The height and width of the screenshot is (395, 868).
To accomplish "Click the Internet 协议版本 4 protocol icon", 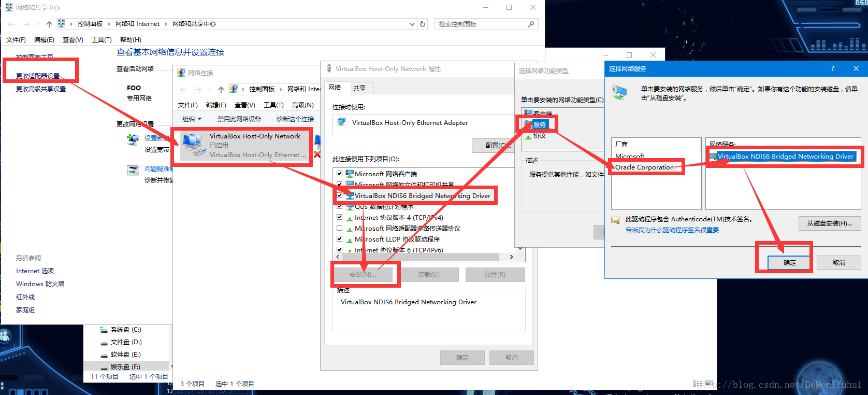I will 350,218.
